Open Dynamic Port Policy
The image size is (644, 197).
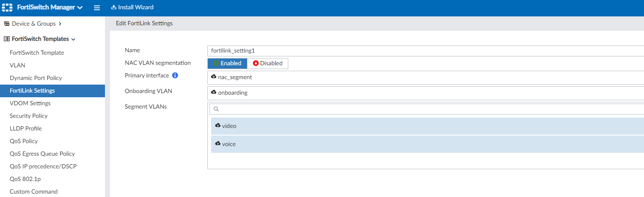pos(36,78)
